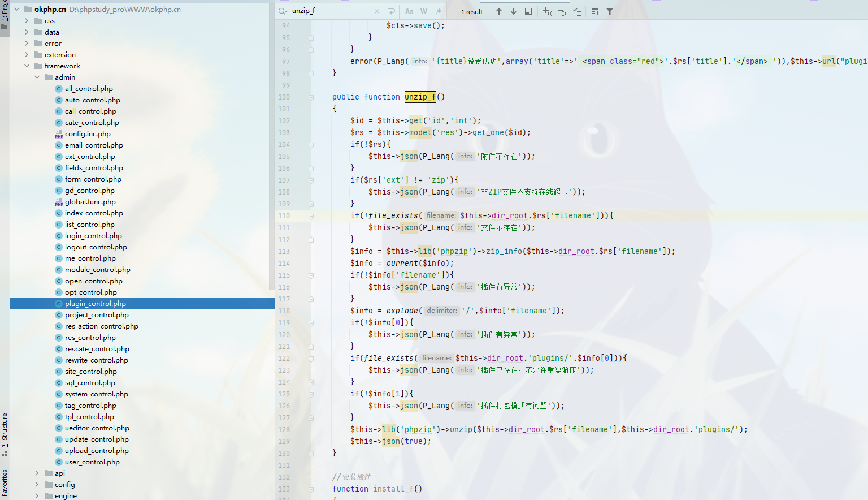Expand the extension folder
This screenshot has height=500, width=868.
pos(27,55)
